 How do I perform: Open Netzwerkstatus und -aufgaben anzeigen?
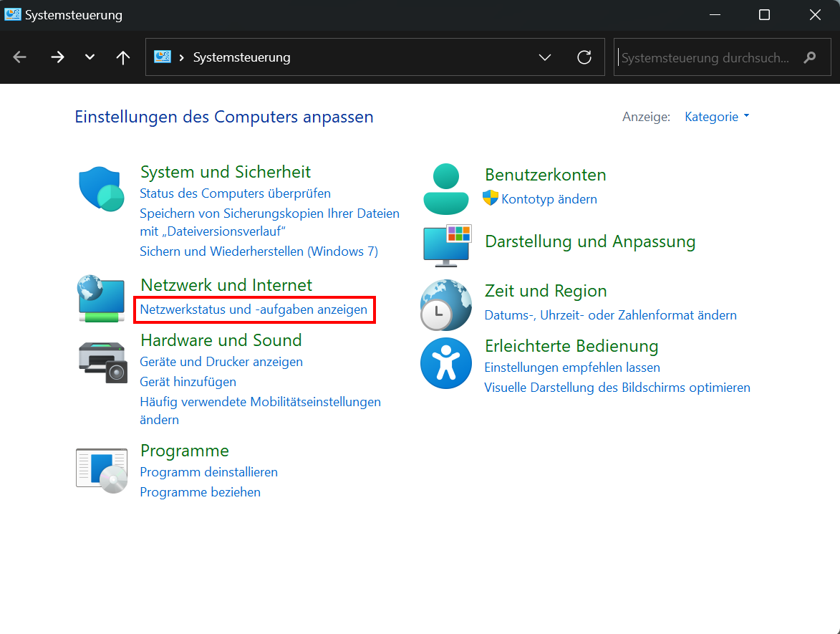(x=254, y=309)
